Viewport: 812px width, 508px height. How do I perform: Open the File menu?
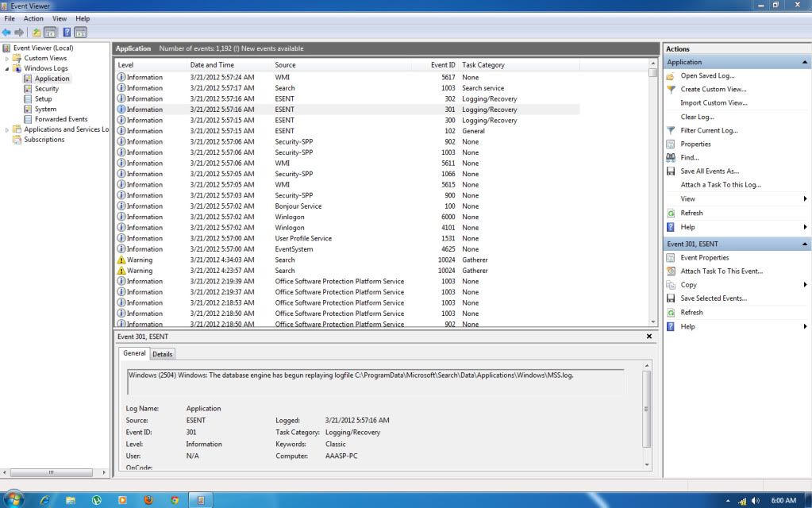[10, 18]
